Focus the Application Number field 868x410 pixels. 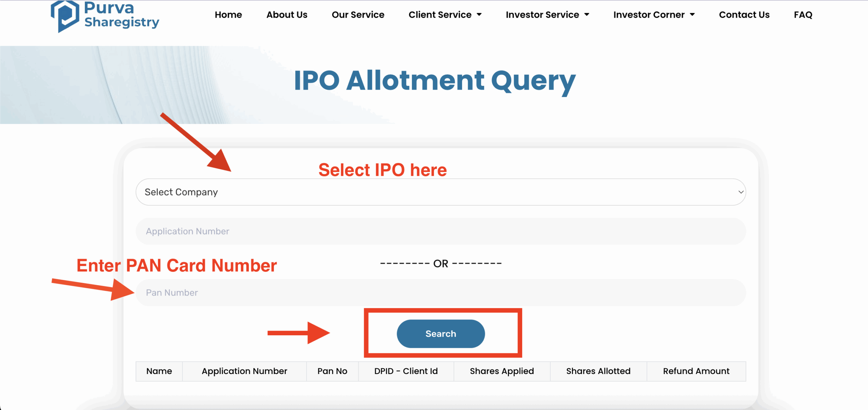point(440,231)
